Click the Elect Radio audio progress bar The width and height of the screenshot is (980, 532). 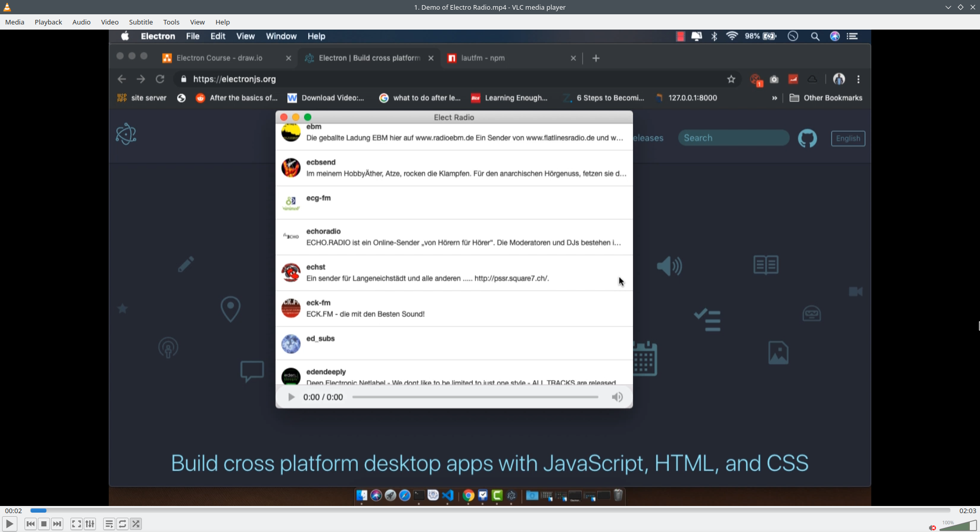click(x=475, y=397)
